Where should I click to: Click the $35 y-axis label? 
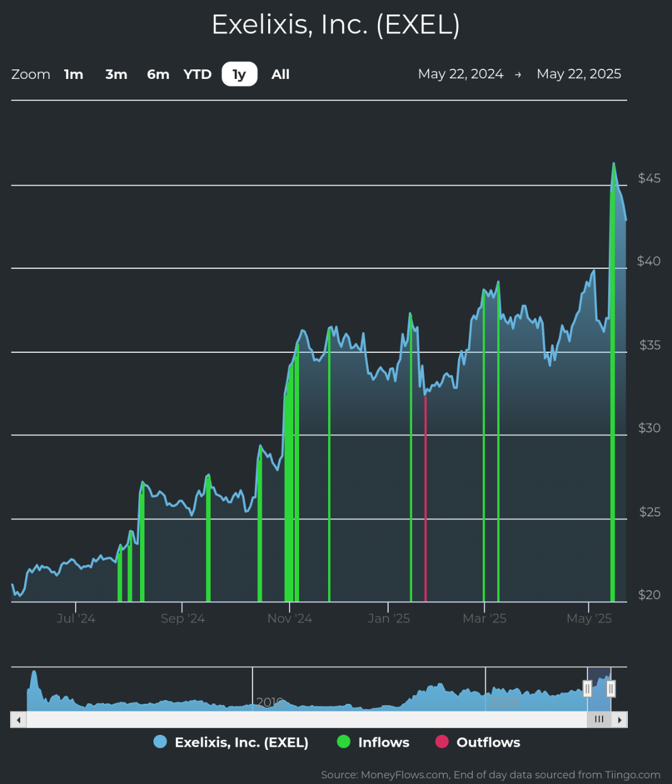tap(649, 345)
